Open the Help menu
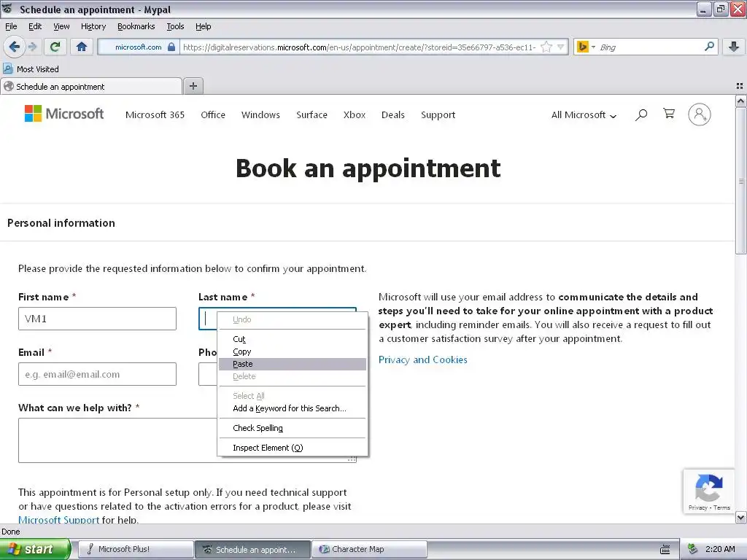747x560 pixels. click(203, 26)
